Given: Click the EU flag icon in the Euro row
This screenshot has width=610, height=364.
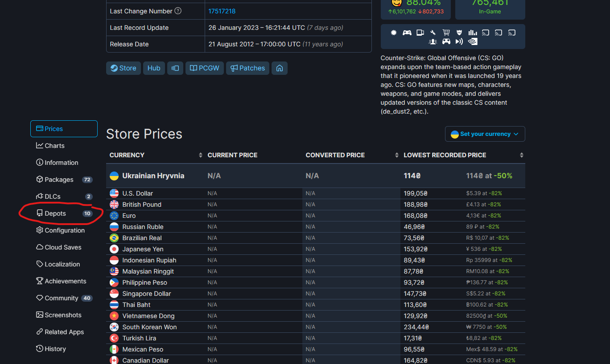Looking at the screenshot, I should (x=114, y=216).
